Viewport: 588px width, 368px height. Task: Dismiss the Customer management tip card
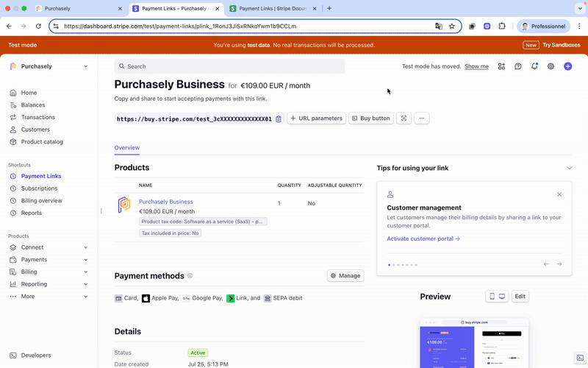[559, 194]
